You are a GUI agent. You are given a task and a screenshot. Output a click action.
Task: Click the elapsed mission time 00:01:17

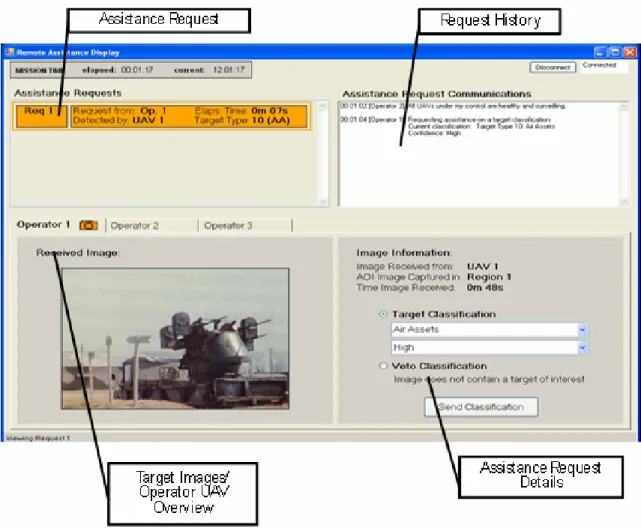pos(137,70)
